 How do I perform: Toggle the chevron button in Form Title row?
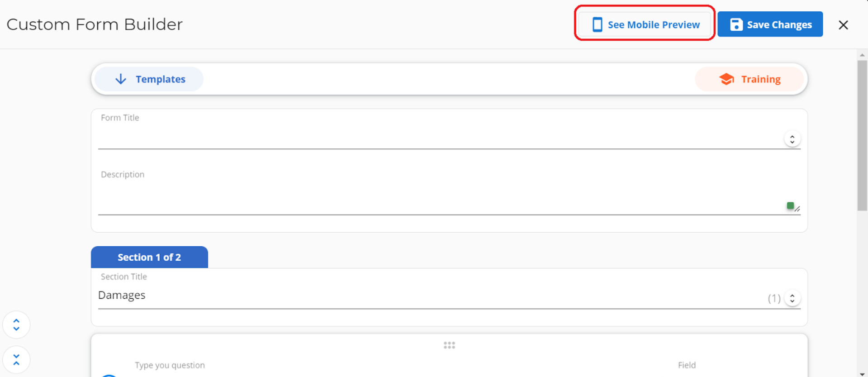792,139
